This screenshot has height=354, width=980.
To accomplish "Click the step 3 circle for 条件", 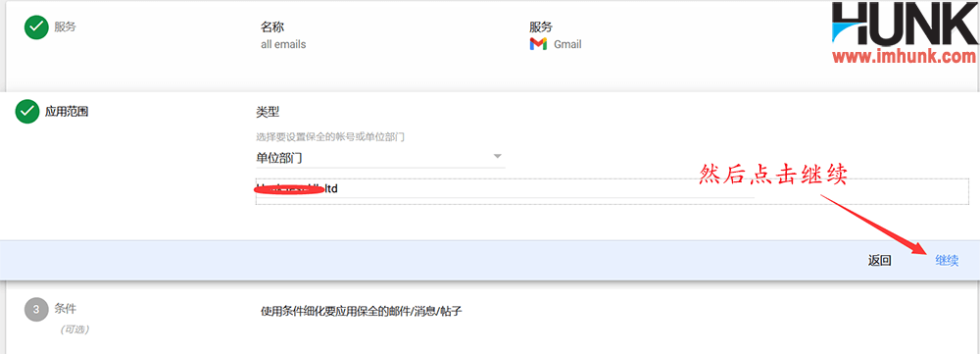I will point(36,309).
